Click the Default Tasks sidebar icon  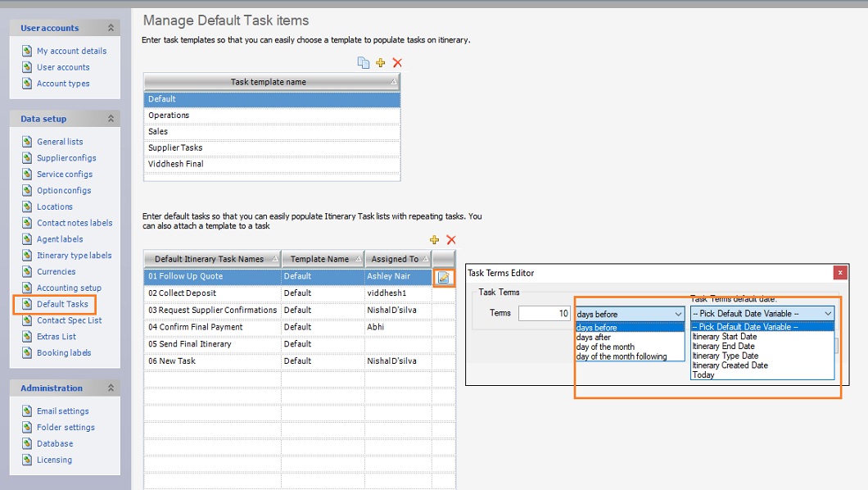point(27,304)
